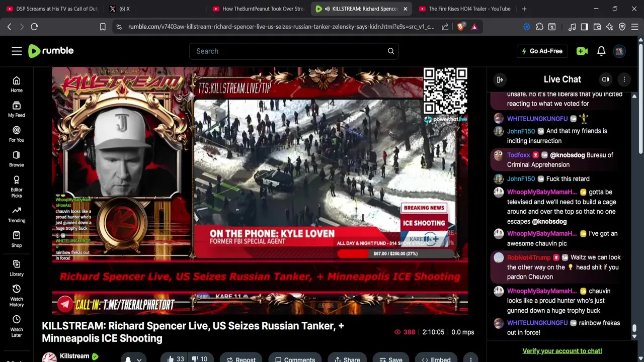Open the Live Chat three-dot options
The height and width of the screenshot is (362, 644).
pos(624,79)
